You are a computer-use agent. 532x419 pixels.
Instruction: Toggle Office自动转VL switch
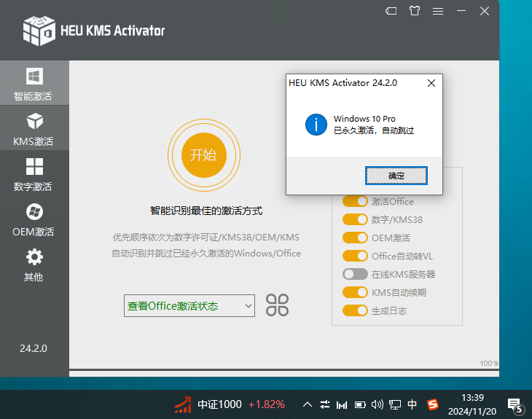(355, 256)
